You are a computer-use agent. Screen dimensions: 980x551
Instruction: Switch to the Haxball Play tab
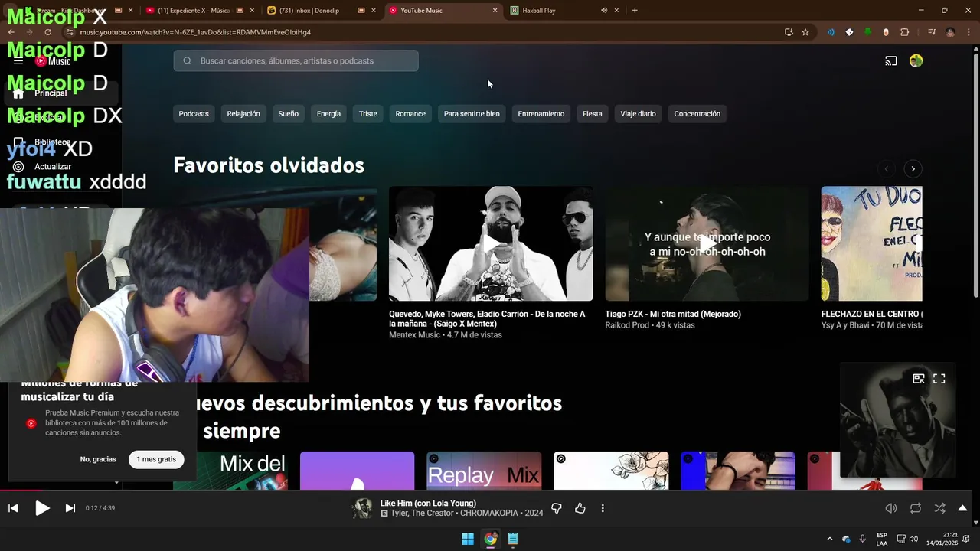tap(565, 11)
